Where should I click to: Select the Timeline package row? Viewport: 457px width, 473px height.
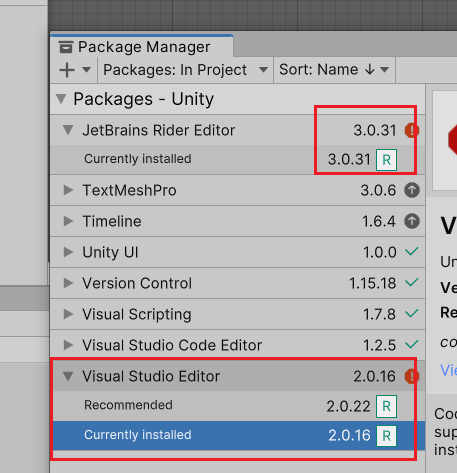pyautogui.click(x=238, y=221)
